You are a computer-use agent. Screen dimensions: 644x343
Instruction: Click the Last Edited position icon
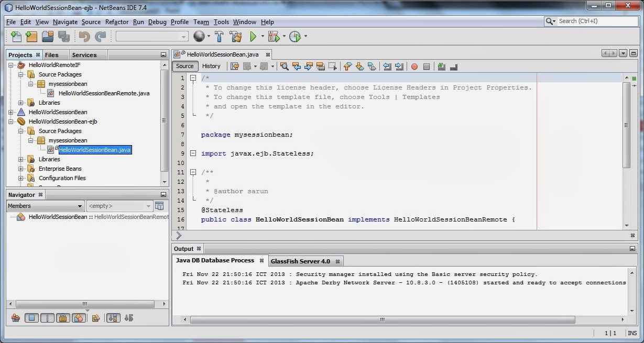235,66
